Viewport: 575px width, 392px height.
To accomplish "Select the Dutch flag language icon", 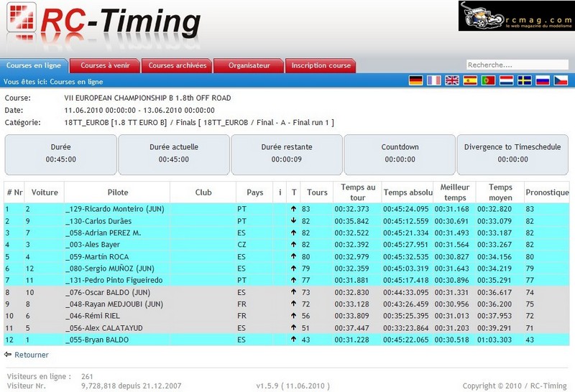I will click(x=507, y=80).
